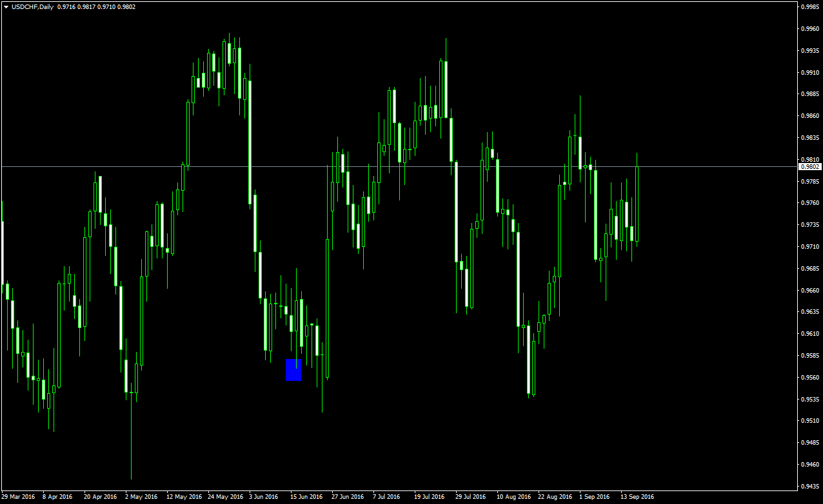Screen dimensions: 823x504
Task: Click the 0.9835 price axis label
Action: [810, 138]
